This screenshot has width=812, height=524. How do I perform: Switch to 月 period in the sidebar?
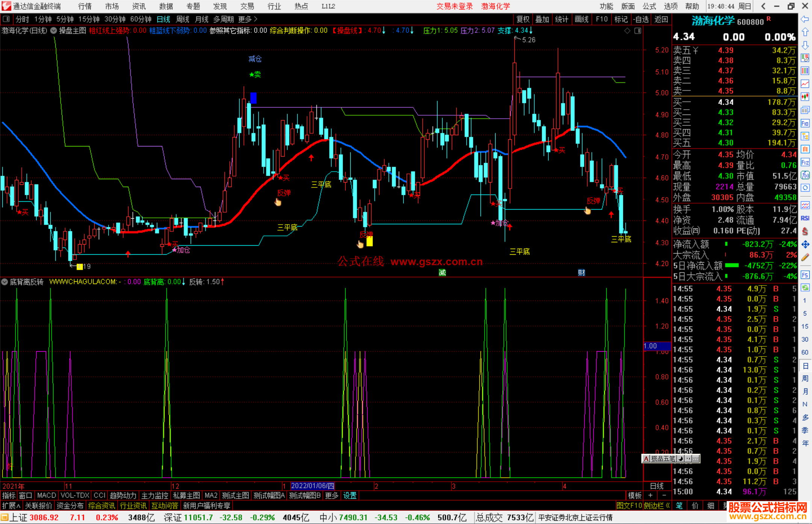[805, 391]
